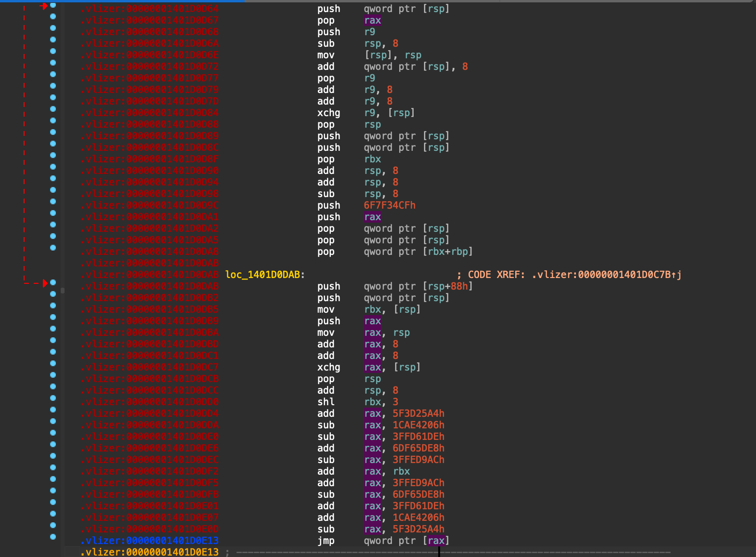Image resolution: width=756 pixels, height=557 pixels.
Task: Click breakpoint dot for mov [rsp], rsp
Action: point(53,51)
